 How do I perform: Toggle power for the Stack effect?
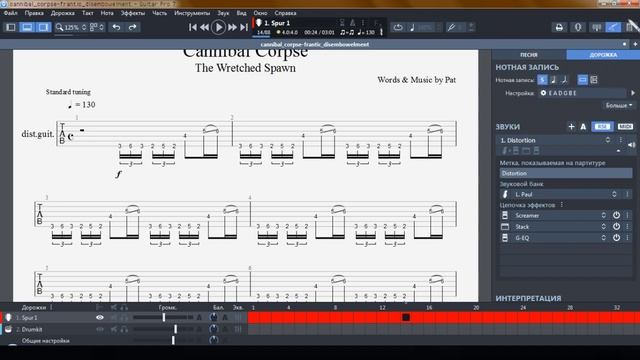[616, 227]
